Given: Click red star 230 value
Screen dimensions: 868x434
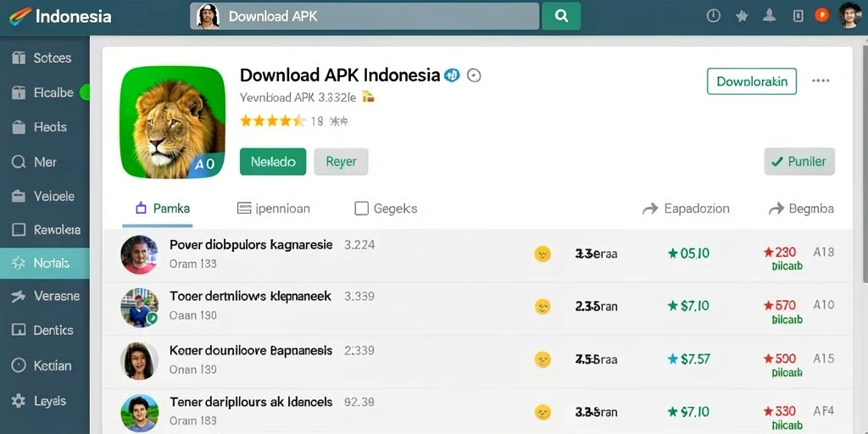Looking at the screenshot, I should (x=780, y=253).
